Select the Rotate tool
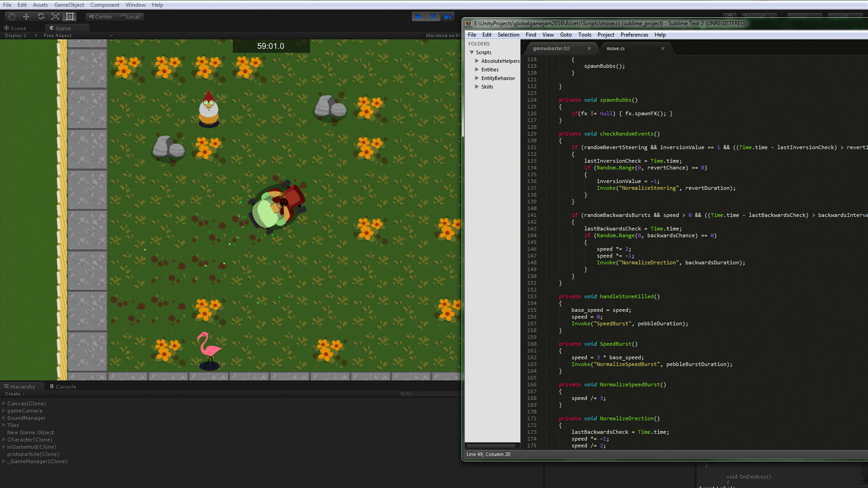The height and width of the screenshot is (488, 868). pyautogui.click(x=41, y=17)
